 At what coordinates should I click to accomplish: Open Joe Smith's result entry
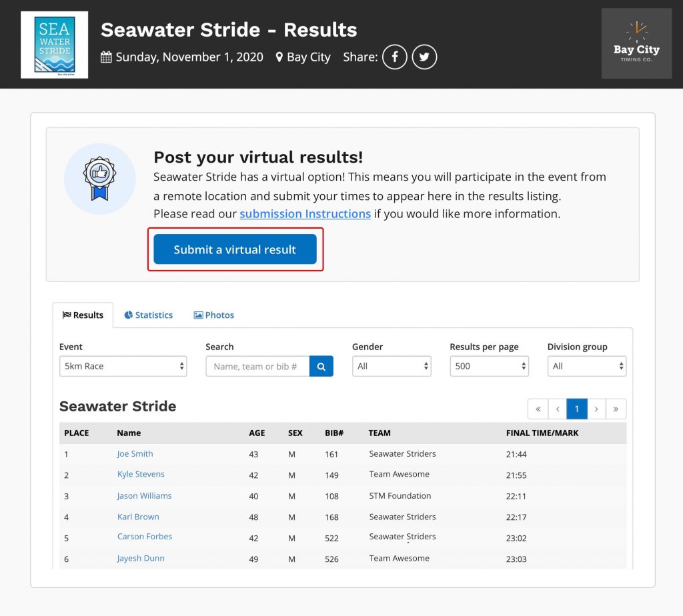pos(135,454)
